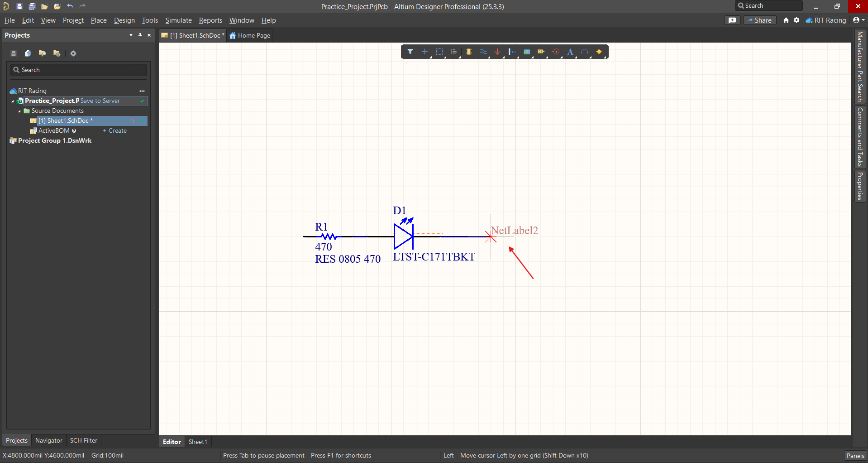Open the Simulate menu
This screenshot has width=868, height=463.
coord(178,20)
